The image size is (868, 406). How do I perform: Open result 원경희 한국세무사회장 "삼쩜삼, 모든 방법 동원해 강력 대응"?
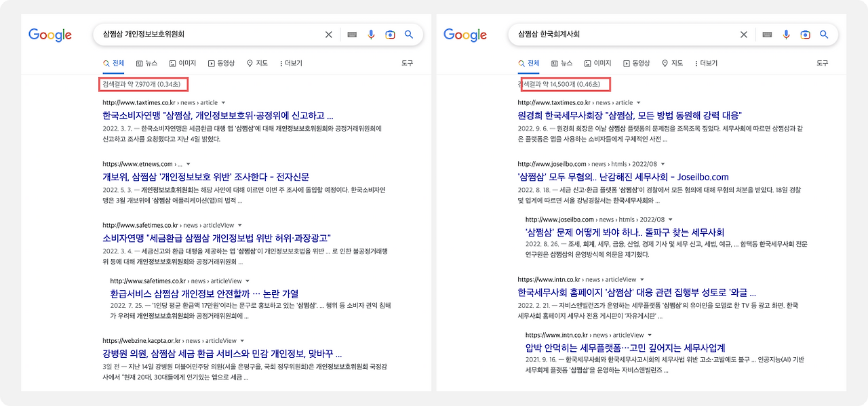[629, 115]
